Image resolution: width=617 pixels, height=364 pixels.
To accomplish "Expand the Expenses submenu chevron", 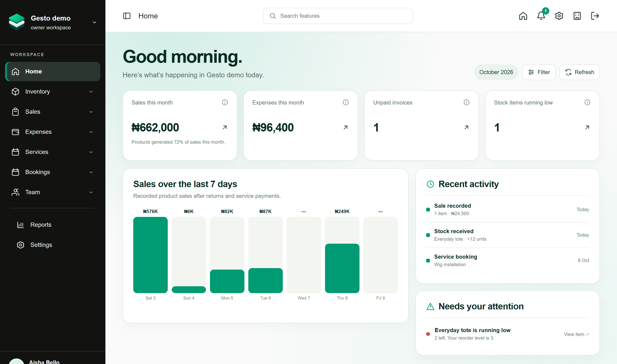I will [91, 132].
